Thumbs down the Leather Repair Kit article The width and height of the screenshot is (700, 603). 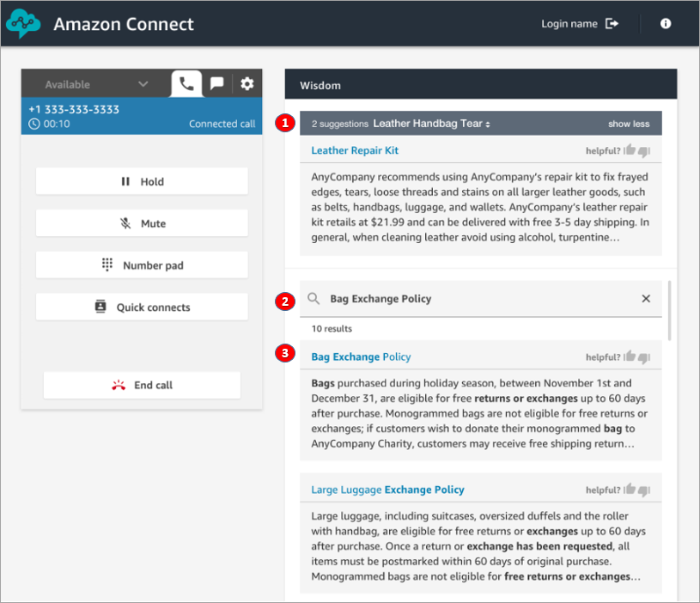click(644, 151)
